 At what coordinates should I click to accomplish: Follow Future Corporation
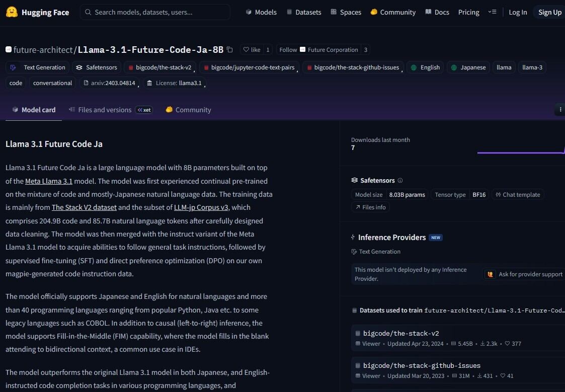318,50
